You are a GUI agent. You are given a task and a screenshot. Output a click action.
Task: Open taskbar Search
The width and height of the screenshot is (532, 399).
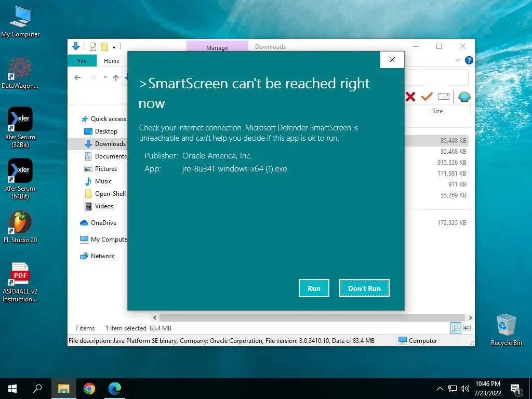37,389
